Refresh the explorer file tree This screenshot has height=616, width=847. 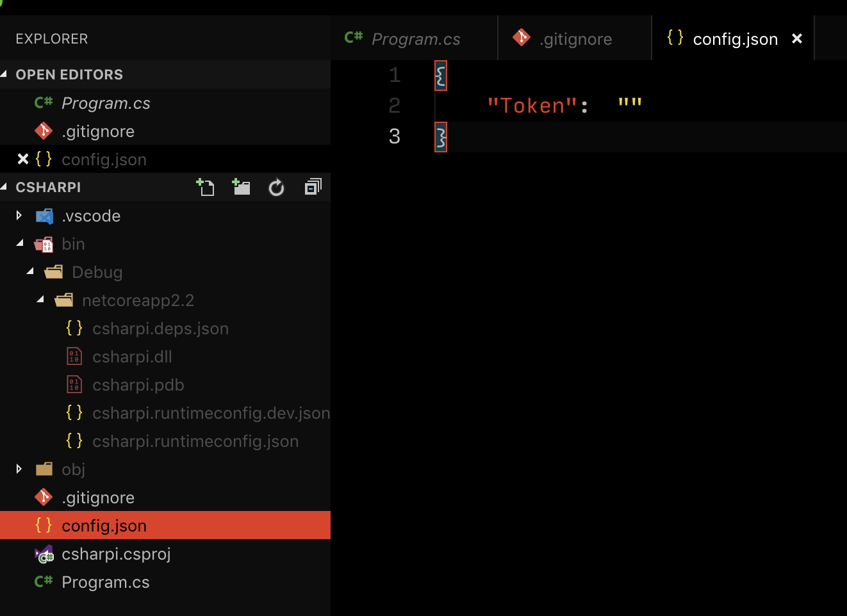276,188
